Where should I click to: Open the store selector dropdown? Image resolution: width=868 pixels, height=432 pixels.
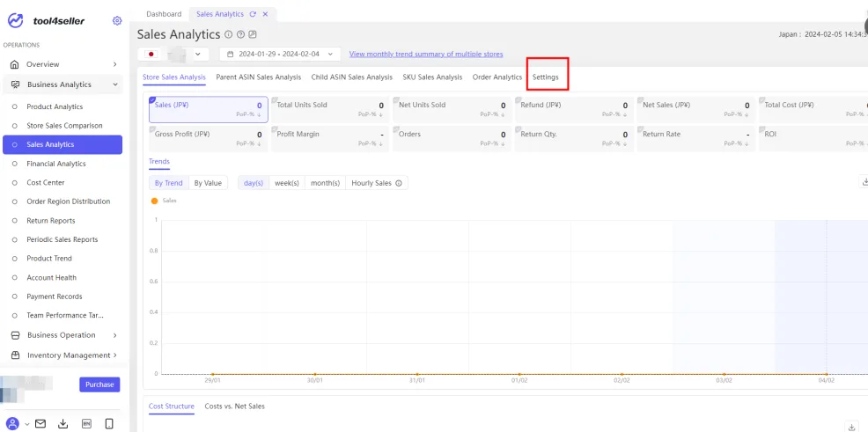173,55
